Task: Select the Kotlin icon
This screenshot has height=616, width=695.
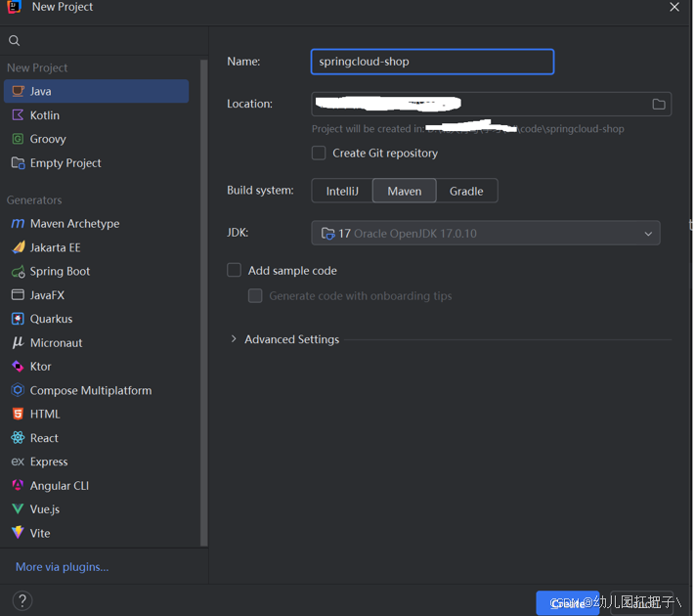Action: (x=18, y=115)
